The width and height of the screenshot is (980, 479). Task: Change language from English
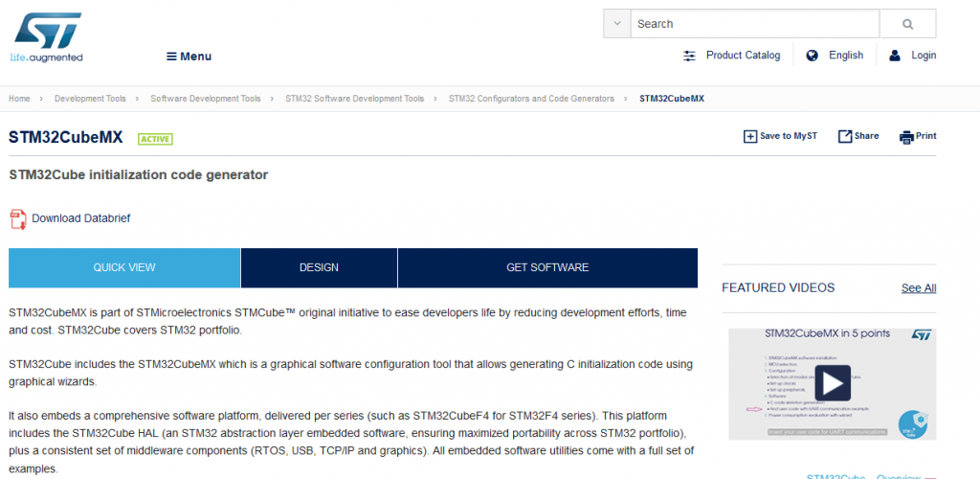tap(846, 55)
